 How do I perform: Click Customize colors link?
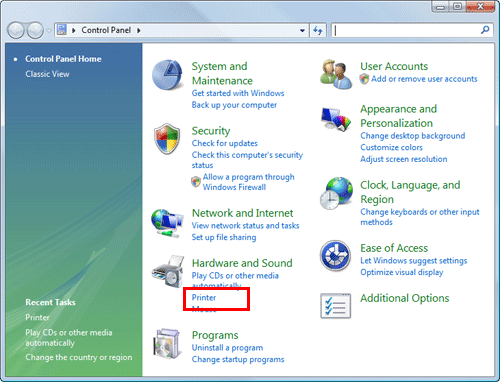coord(391,147)
